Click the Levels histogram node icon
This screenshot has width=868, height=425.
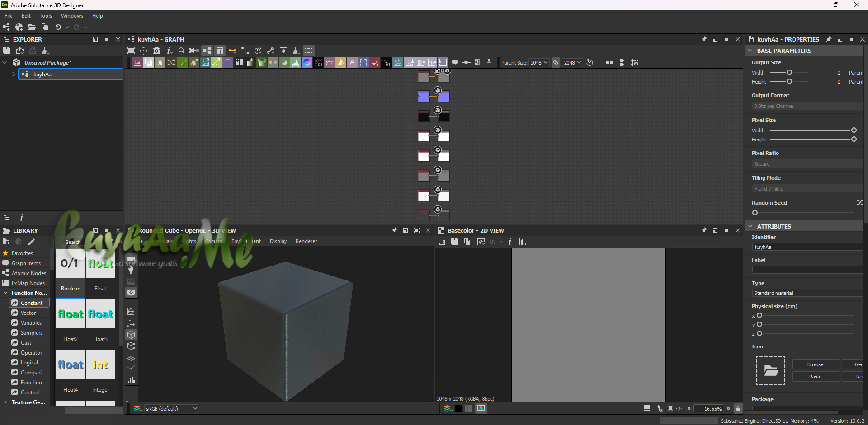296,62
